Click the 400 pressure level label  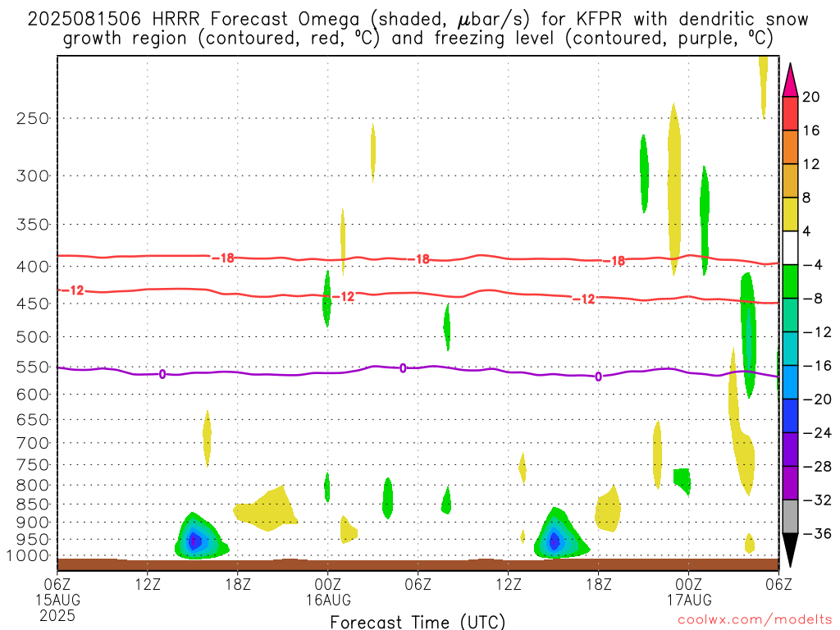click(x=33, y=267)
